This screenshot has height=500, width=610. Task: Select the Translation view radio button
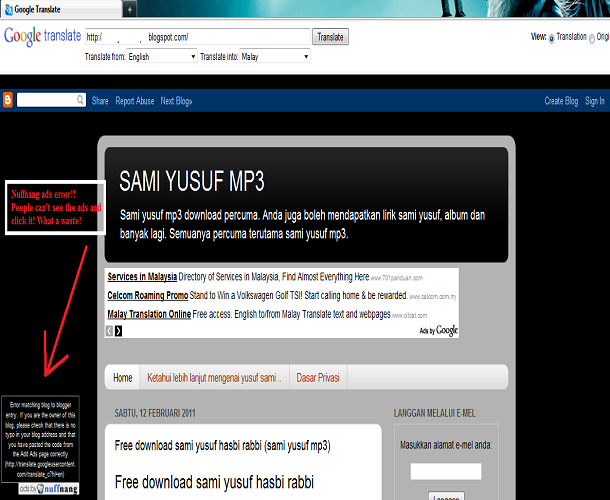551,38
